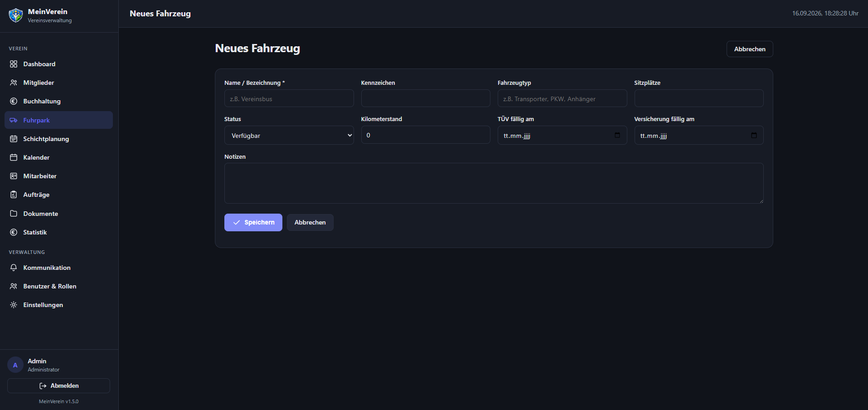Open Einstellungen in the sidebar

tap(58, 305)
